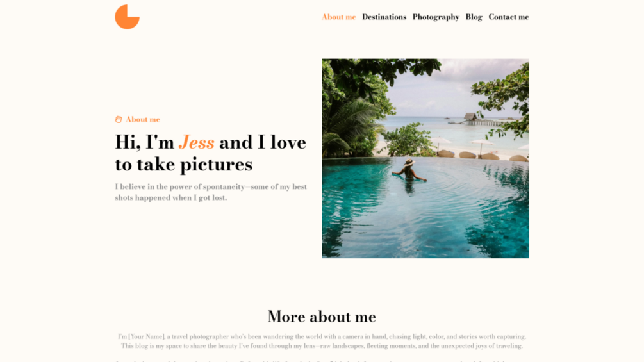Viewport: 644px width, 362px height.
Task: Navigate to the Blog page
Action: [474, 17]
